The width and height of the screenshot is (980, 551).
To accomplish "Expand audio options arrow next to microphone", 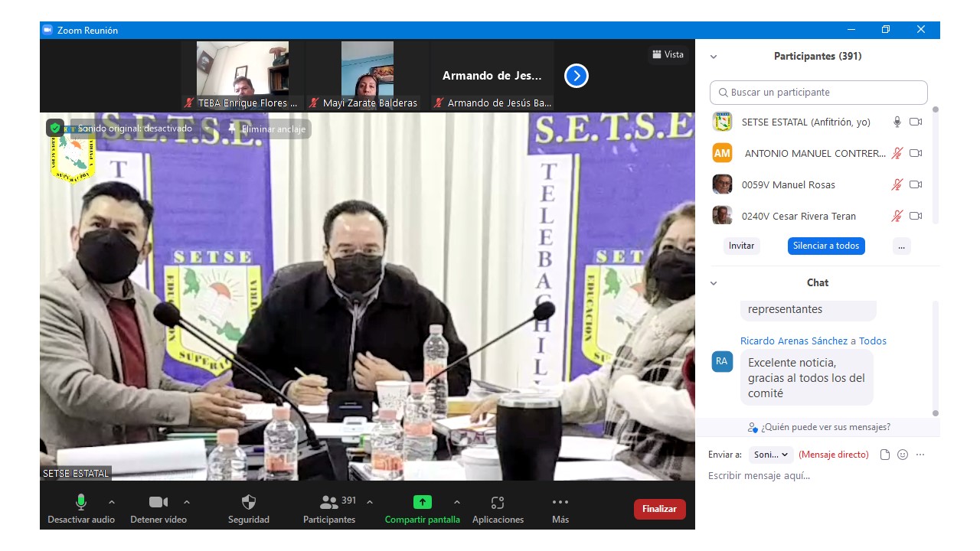I will (112, 502).
